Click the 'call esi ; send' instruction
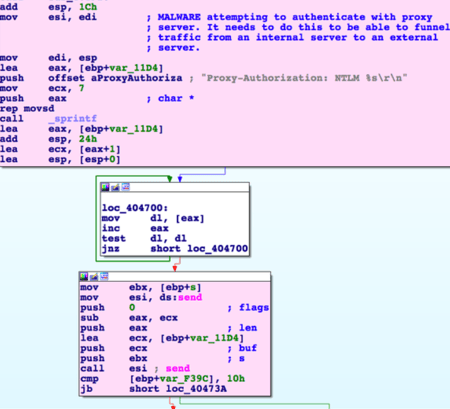This screenshot has width=450, height=409. (x=135, y=368)
